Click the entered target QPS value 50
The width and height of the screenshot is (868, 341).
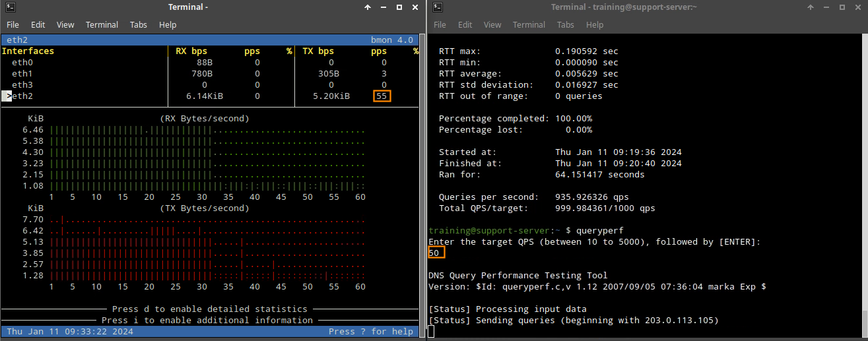pyautogui.click(x=436, y=253)
